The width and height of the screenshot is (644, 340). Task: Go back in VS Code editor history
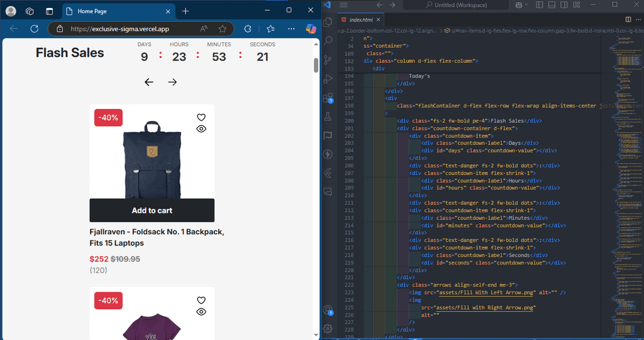380,5
